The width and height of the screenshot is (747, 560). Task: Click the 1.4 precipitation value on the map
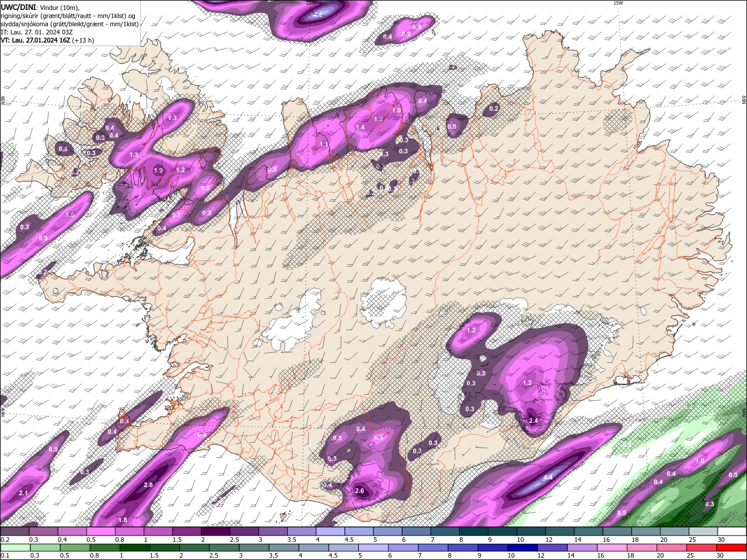tap(360, 127)
